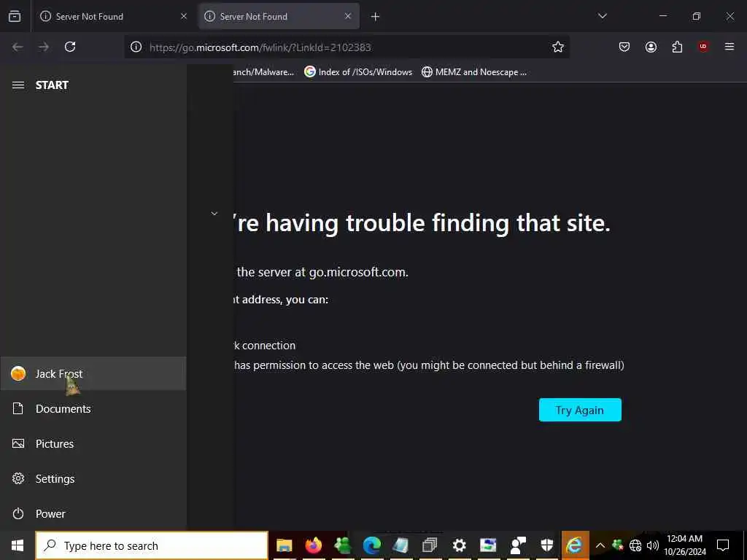Reload the page with the refresh icon
This screenshot has width=747, height=560.
pyautogui.click(x=70, y=47)
